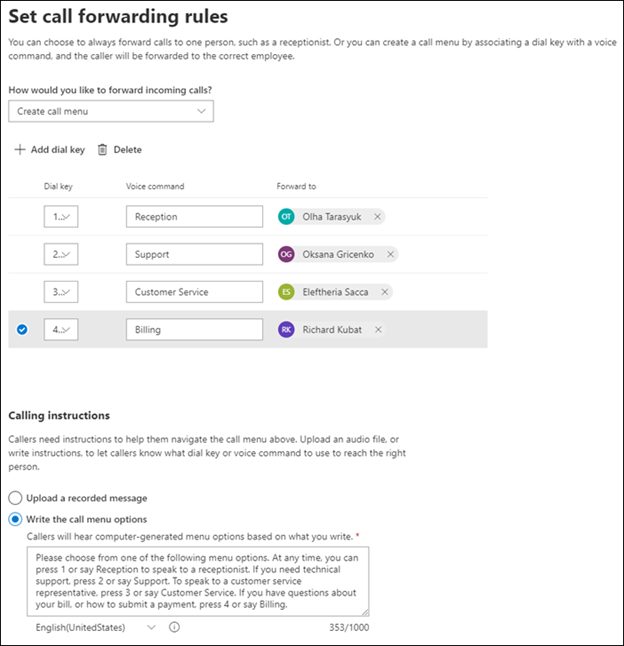Image resolution: width=624 pixels, height=646 pixels.
Task: Remove Oksana Gricenko from forwarding
Action: [390, 254]
